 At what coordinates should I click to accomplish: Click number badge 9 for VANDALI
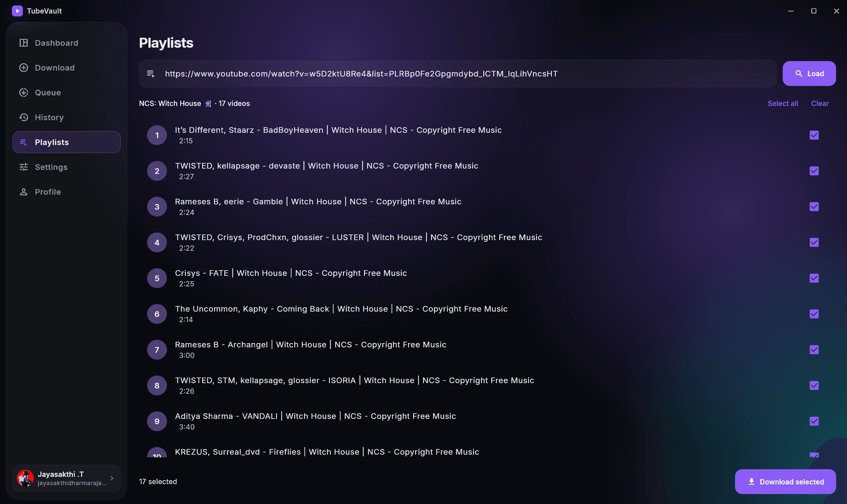pos(157,421)
